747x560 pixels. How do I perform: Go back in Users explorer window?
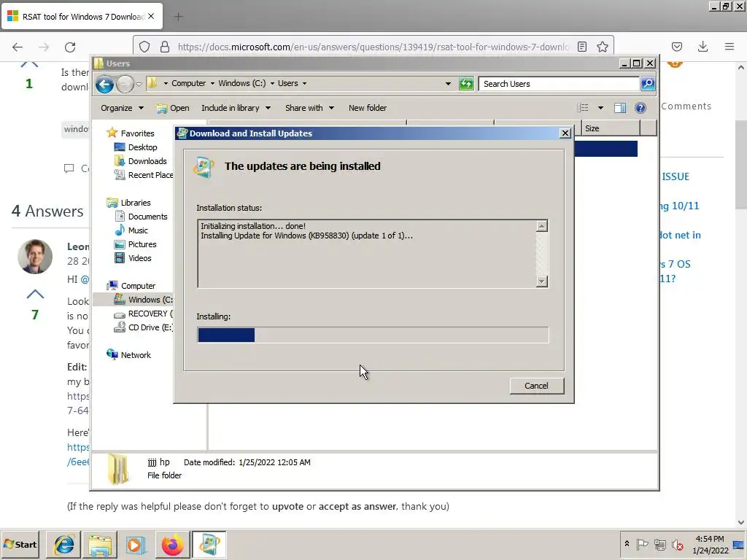click(x=104, y=85)
